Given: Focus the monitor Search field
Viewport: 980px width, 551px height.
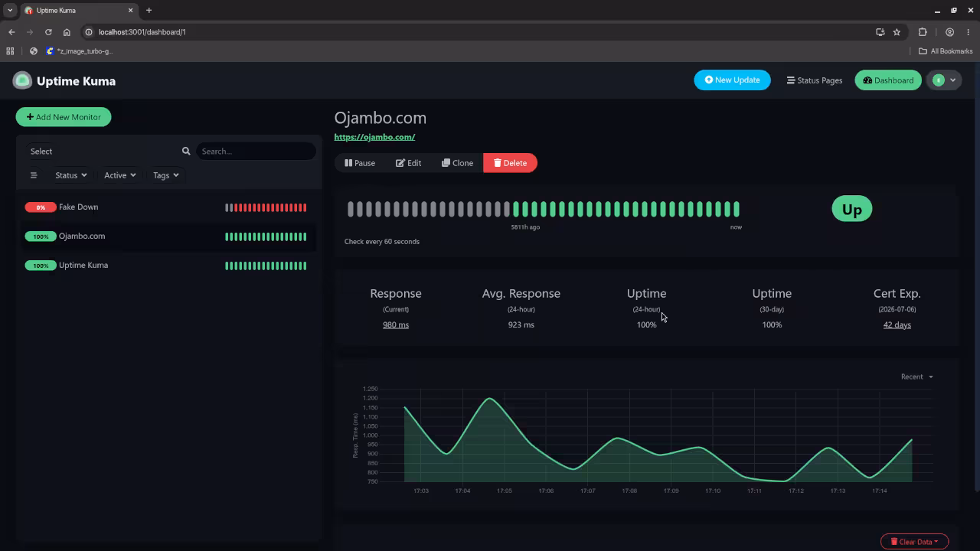Looking at the screenshot, I should pos(256,152).
